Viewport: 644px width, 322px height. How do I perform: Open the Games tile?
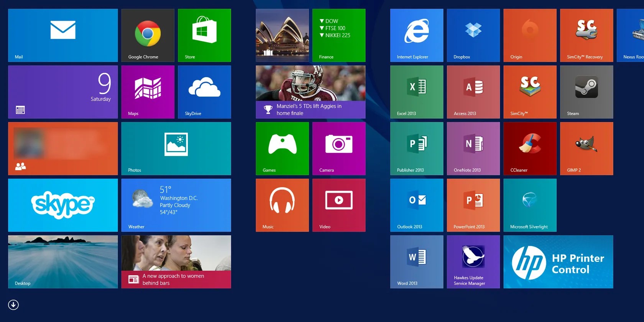click(282, 149)
